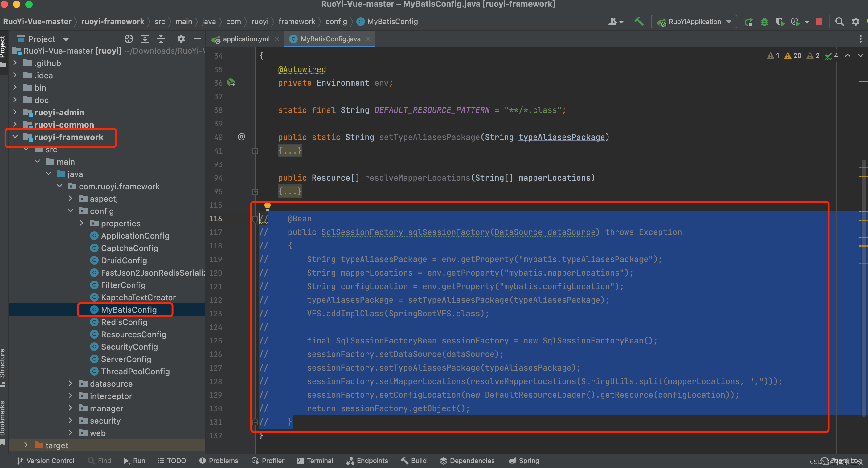
Task: Select RedisConfig in project tree
Action: click(124, 322)
